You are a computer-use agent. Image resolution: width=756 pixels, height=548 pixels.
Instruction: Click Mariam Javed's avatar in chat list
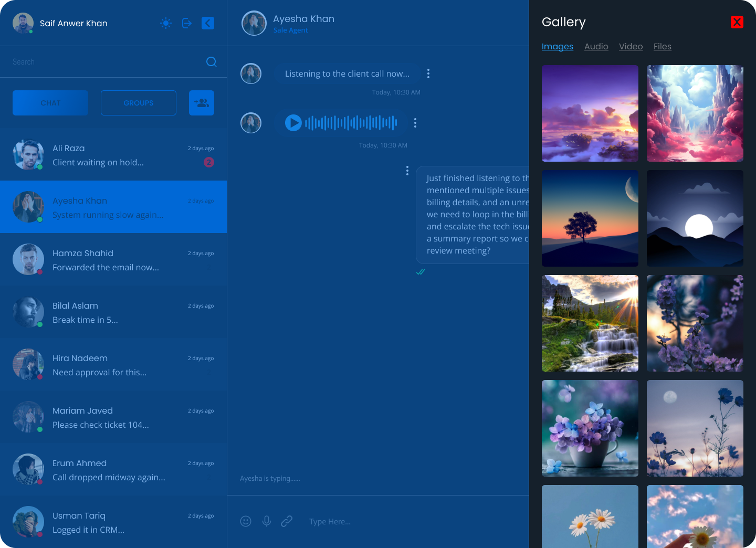tap(28, 417)
